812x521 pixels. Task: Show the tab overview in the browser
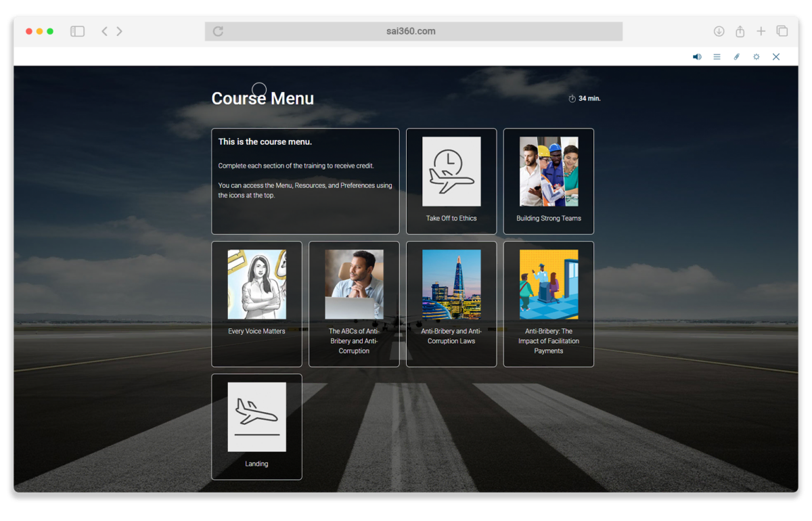pyautogui.click(x=782, y=30)
